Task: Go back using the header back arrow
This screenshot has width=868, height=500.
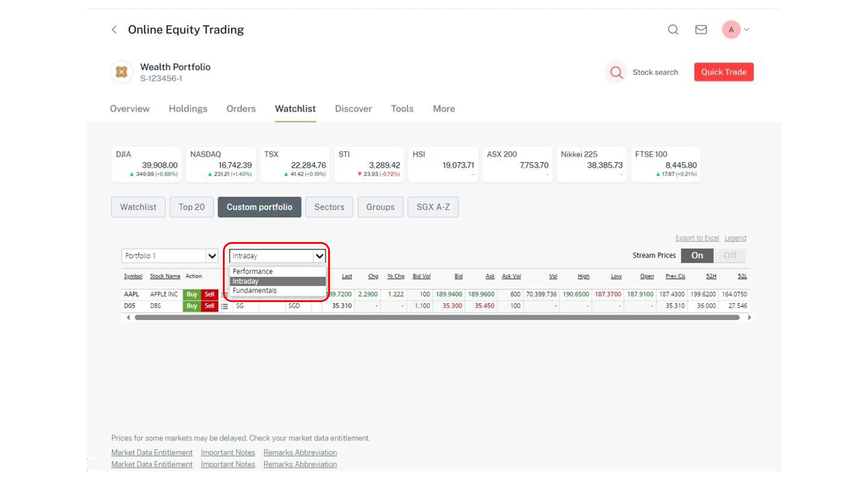Action: [114, 29]
